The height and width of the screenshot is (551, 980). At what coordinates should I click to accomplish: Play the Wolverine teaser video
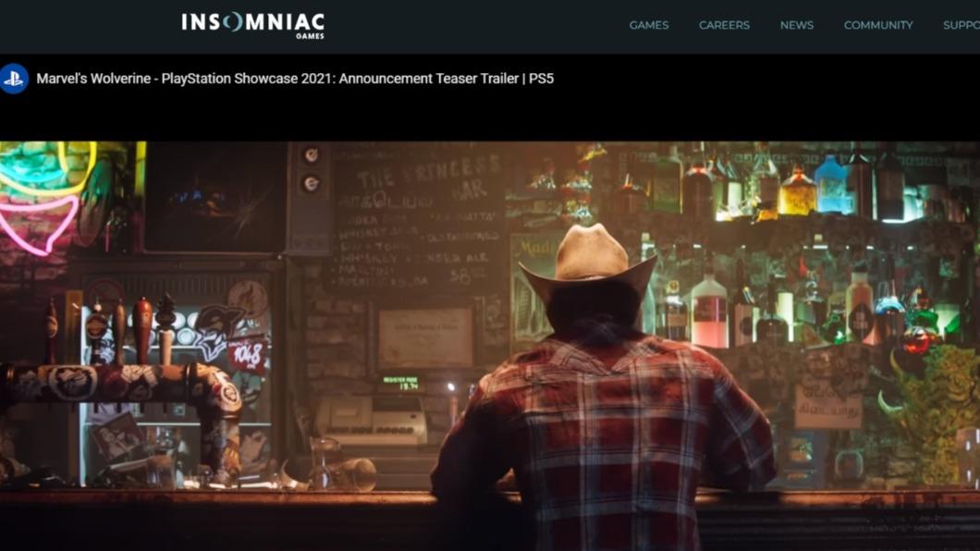(x=490, y=346)
